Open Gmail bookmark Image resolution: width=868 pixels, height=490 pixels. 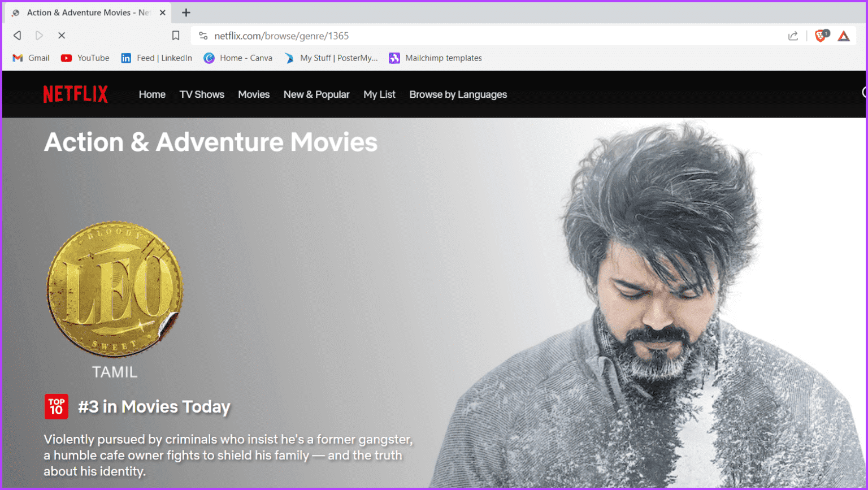coord(31,58)
